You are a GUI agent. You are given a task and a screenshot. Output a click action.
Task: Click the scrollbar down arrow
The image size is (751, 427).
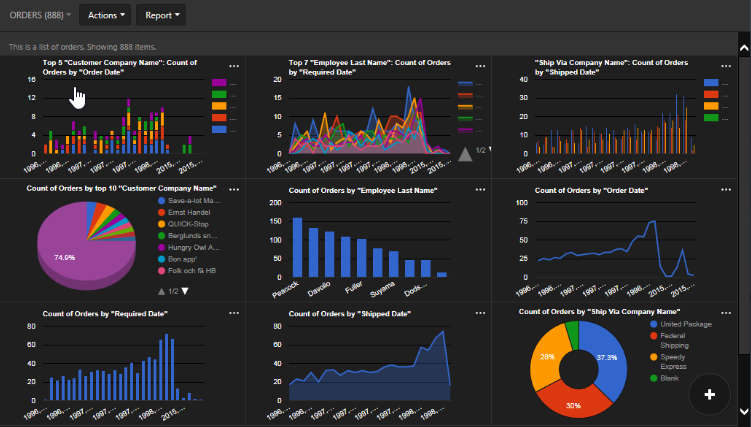point(744,412)
